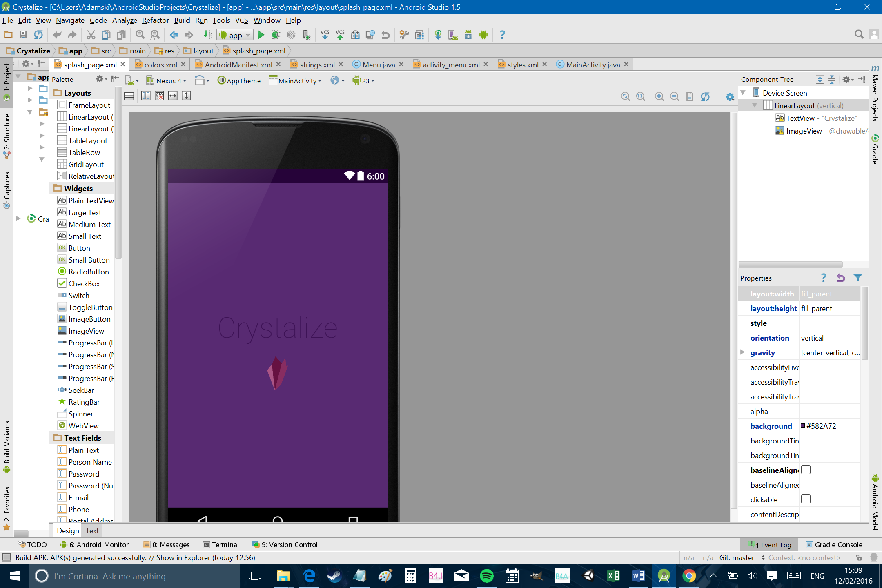Viewport: 882px width, 588px height.
Task: Switch to the strings.xml tab
Action: click(x=317, y=65)
